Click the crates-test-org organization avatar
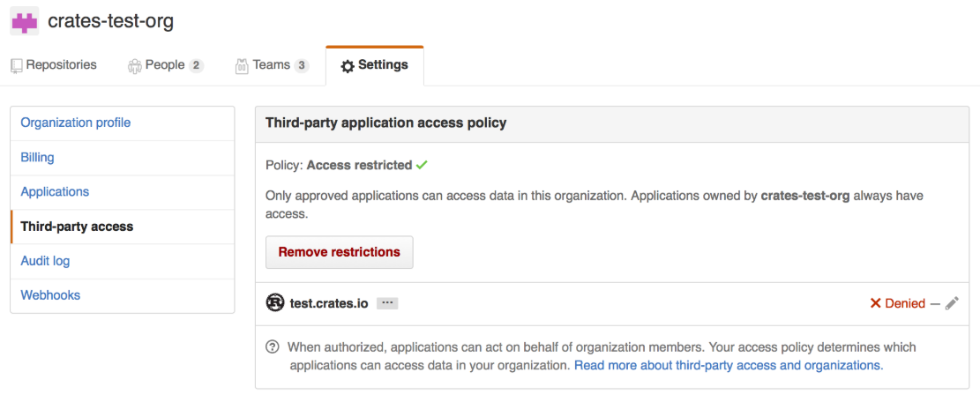The image size is (980, 402). coord(24,21)
